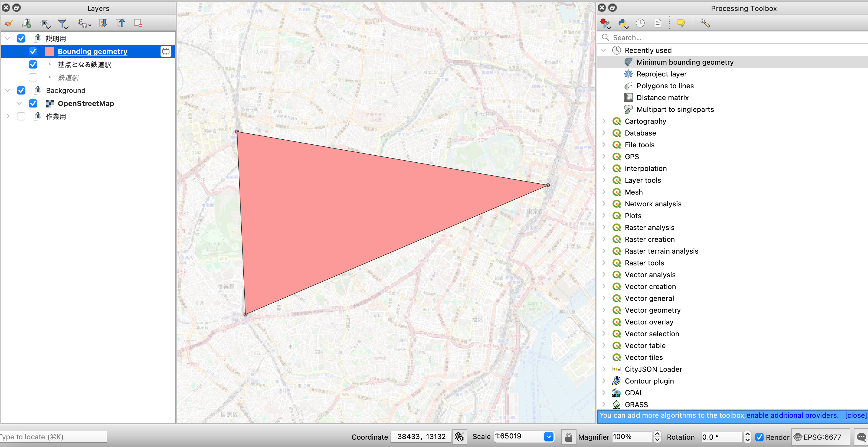
Task: Open Processing Toolbox options with the wrench icon
Action: tap(705, 22)
